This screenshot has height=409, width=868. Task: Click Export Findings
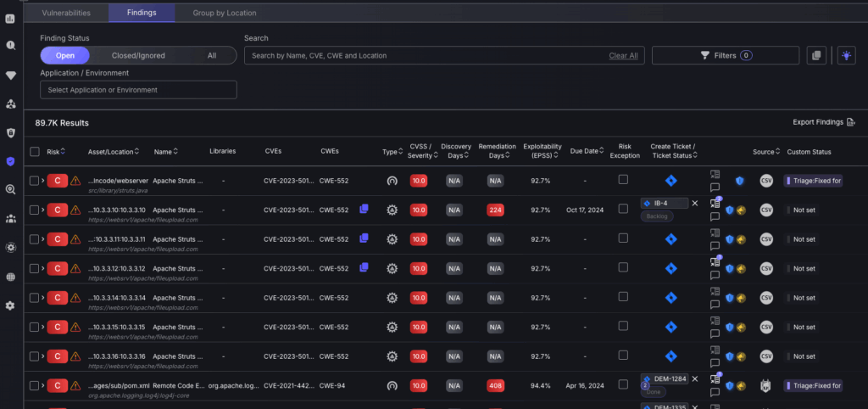point(824,122)
